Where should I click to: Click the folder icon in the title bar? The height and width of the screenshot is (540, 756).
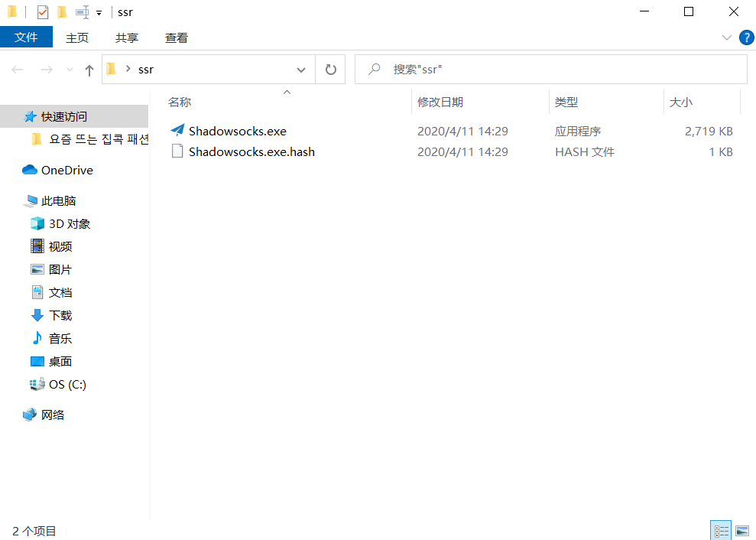click(12, 12)
